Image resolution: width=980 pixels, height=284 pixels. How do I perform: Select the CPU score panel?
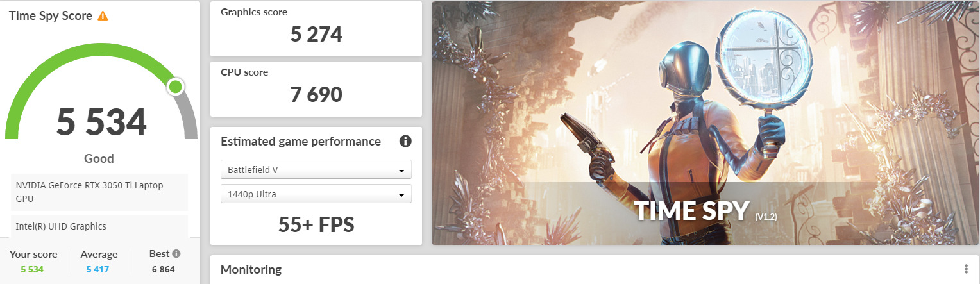pos(316,89)
